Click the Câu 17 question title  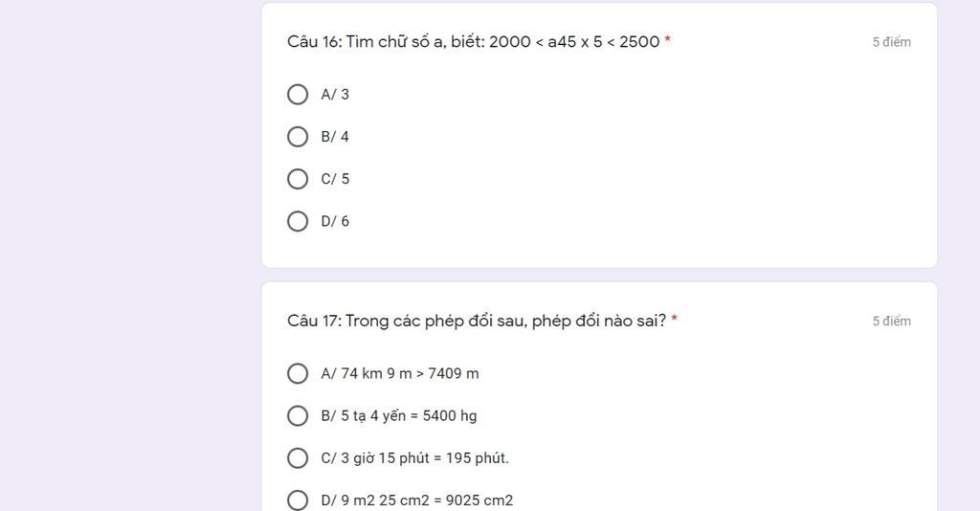[x=477, y=322]
